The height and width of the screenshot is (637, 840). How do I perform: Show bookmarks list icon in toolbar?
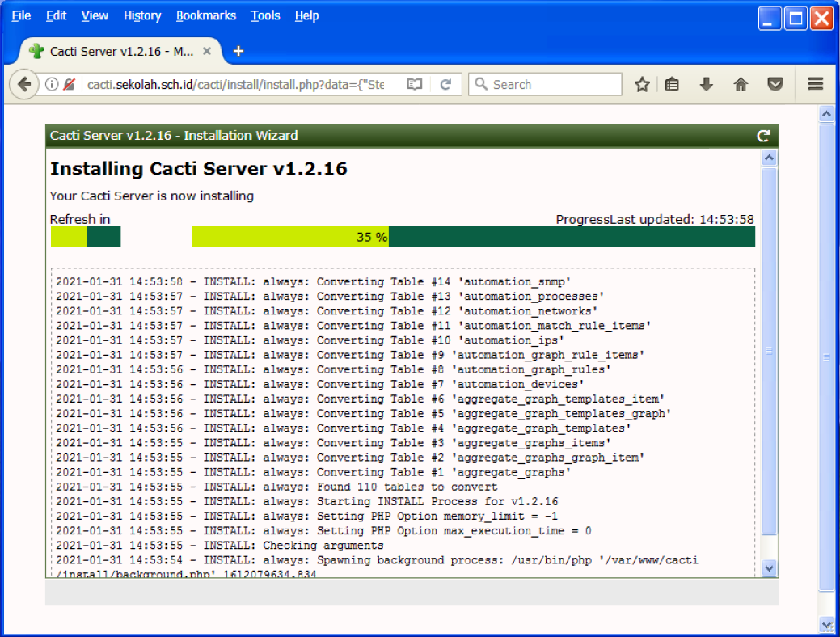coord(672,84)
